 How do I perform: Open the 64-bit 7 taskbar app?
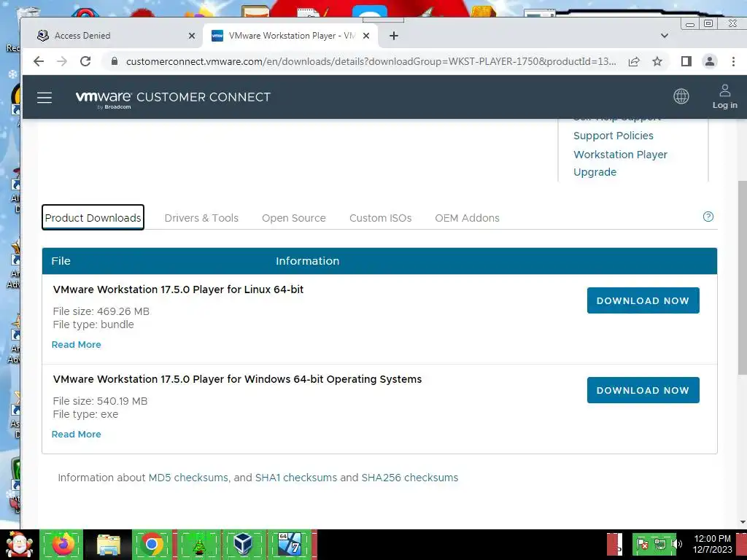[x=290, y=544]
